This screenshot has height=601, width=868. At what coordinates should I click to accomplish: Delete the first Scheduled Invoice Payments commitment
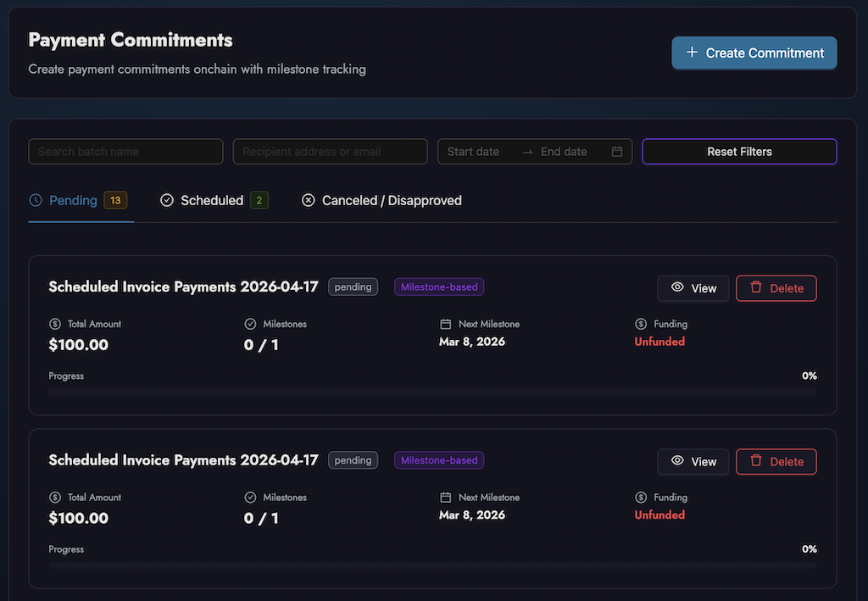click(776, 288)
